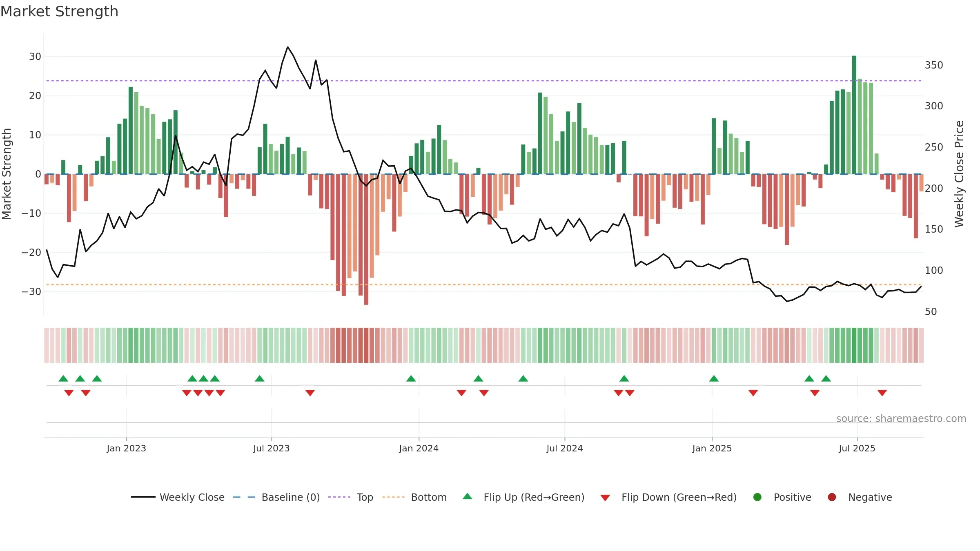The height and width of the screenshot is (551, 980).
Task: Click the 350 price axis tick
Action: click(934, 65)
